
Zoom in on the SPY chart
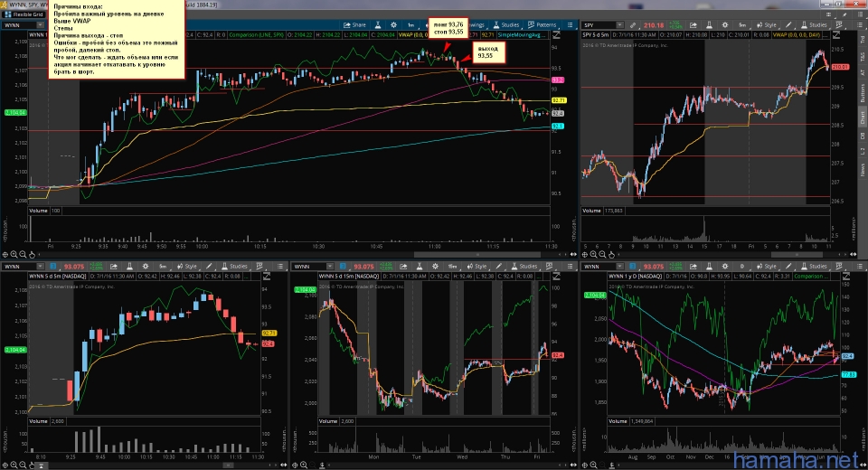593,254
